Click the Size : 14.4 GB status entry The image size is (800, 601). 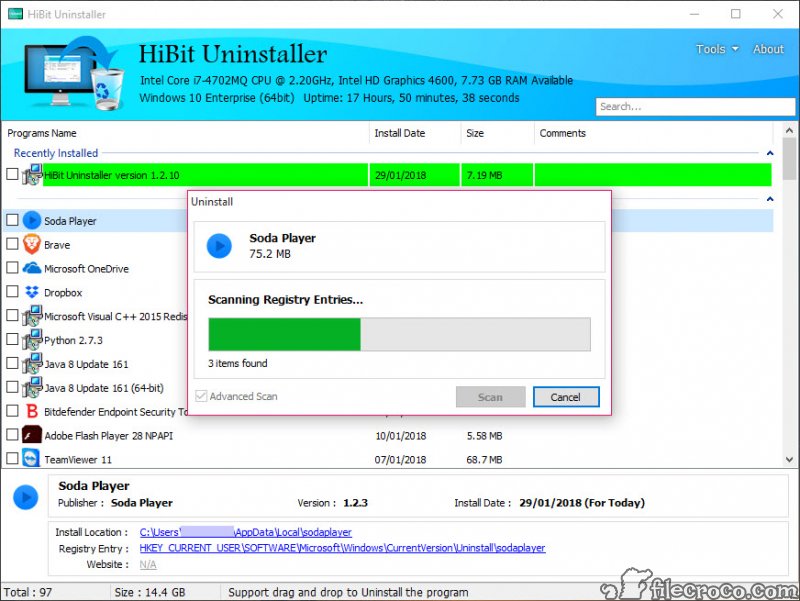coord(149,592)
